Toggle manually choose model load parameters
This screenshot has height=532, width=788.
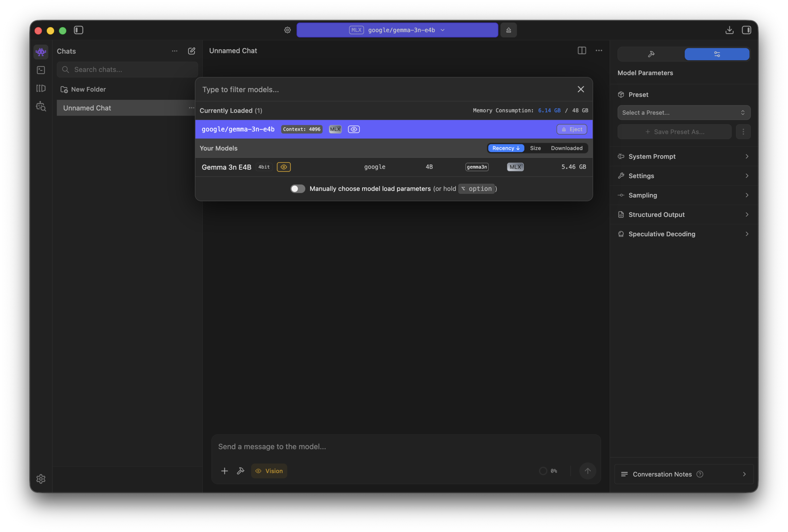(297, 189)
